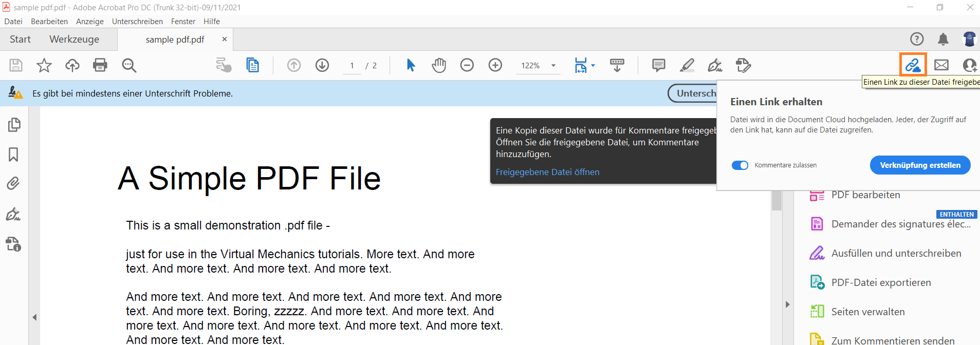Upload file with cloud arrow icon

[x=72, y=65]
